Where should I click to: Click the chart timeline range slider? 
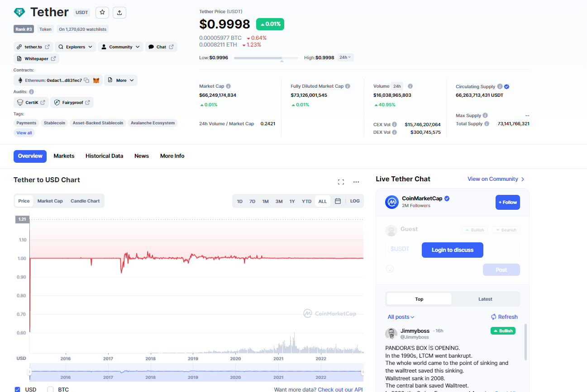196,372
